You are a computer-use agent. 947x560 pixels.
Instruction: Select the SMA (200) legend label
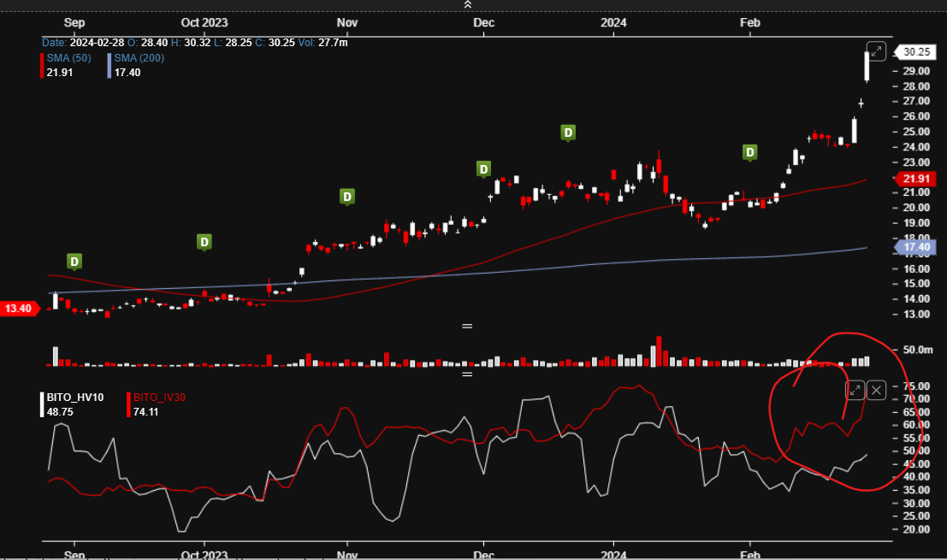139,58
